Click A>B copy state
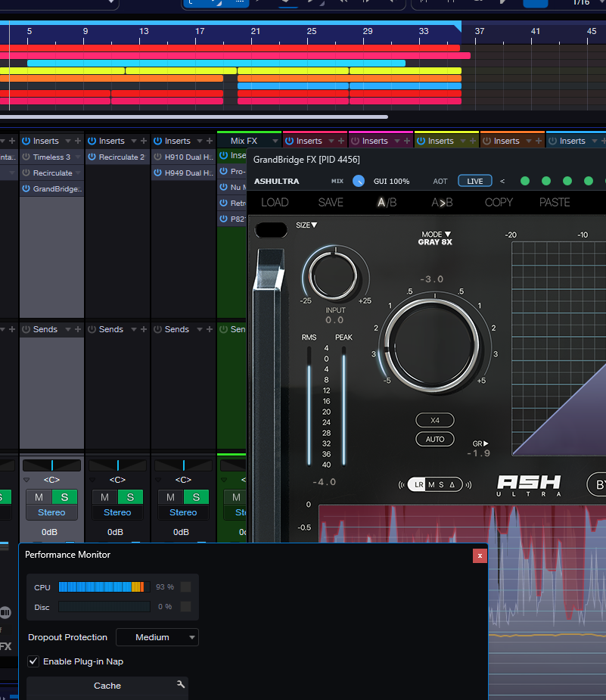This screenshot has height=700, width=606. [442, 202]
